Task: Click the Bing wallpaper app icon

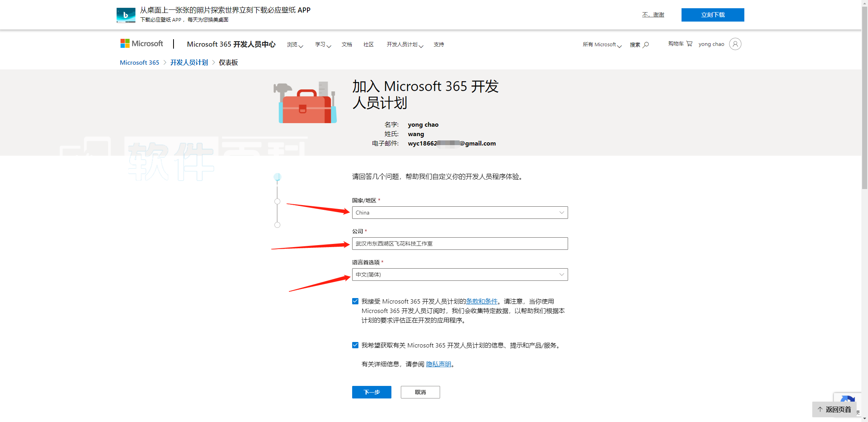Action: tap(126, 15)
